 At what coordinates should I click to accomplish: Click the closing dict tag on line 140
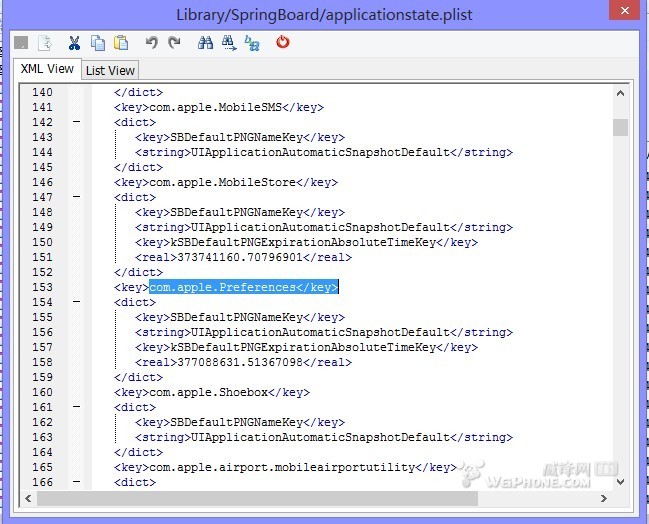pyautogui.click(x=139, y=92)
